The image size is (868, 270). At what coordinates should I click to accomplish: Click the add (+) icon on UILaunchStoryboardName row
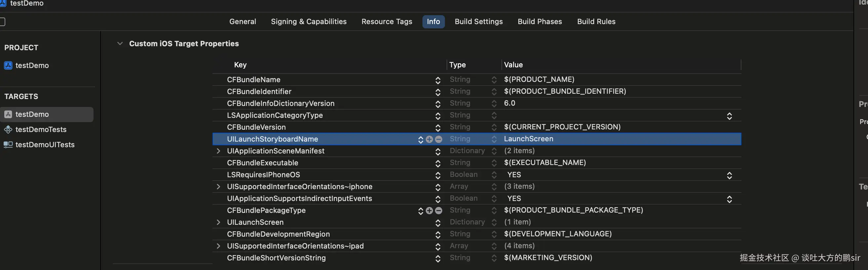pos(429,139)
